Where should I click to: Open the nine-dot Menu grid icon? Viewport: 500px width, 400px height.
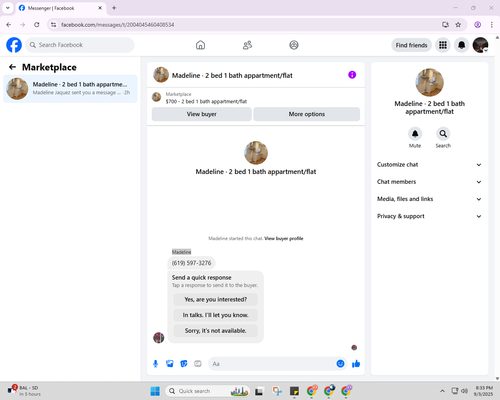click(443, 45)
